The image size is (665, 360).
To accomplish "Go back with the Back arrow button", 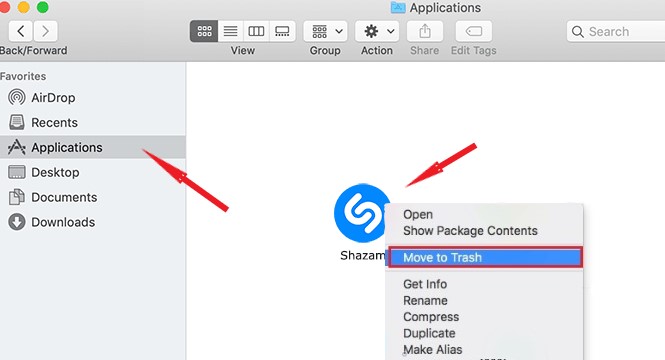I will tap(21, 31).
